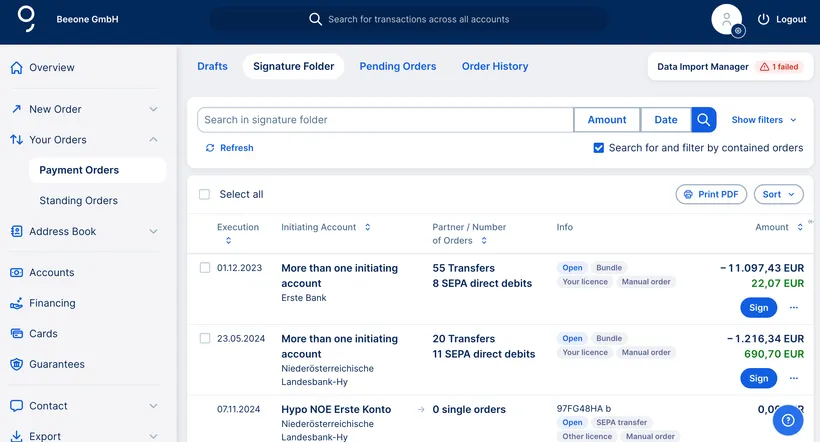This screenshot has width=820, height=442.
Task: Check the Select all checkbox
Action: click(205, 194)
